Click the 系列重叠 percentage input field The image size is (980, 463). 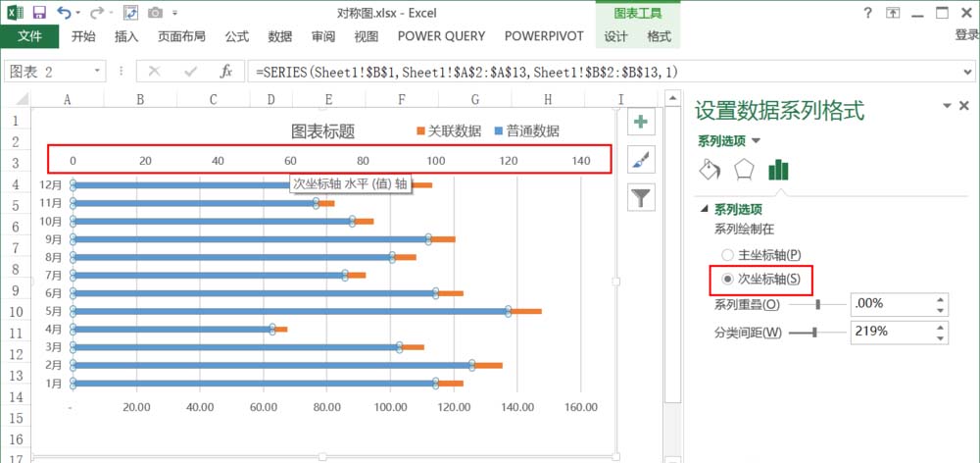click(x=893, y=305)
